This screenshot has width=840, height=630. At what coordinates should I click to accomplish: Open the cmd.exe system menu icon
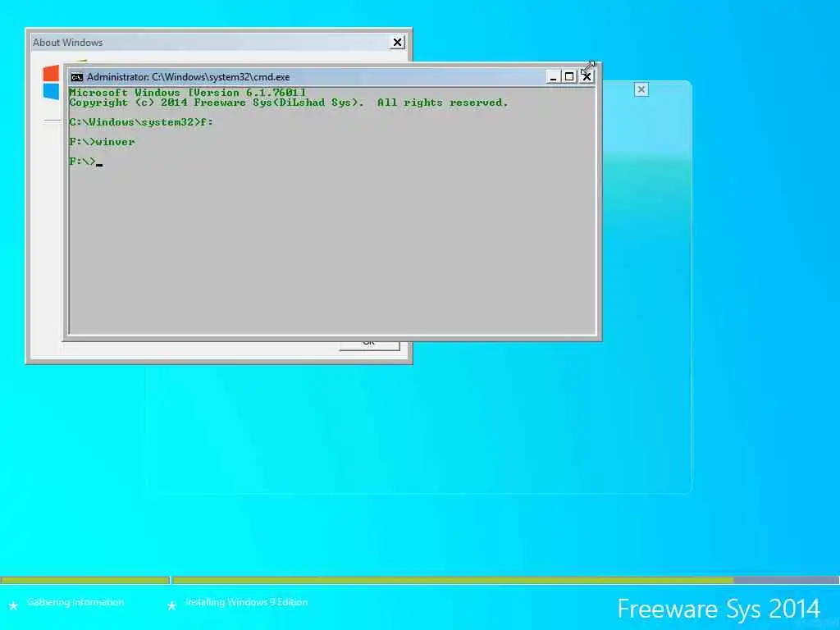pyautogui.click(x=76, y=77)
